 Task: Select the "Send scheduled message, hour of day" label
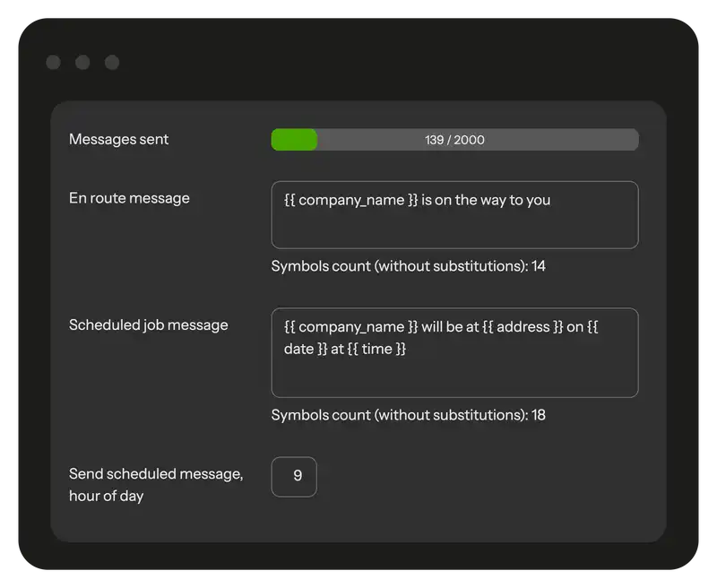(x=155, y=484)
